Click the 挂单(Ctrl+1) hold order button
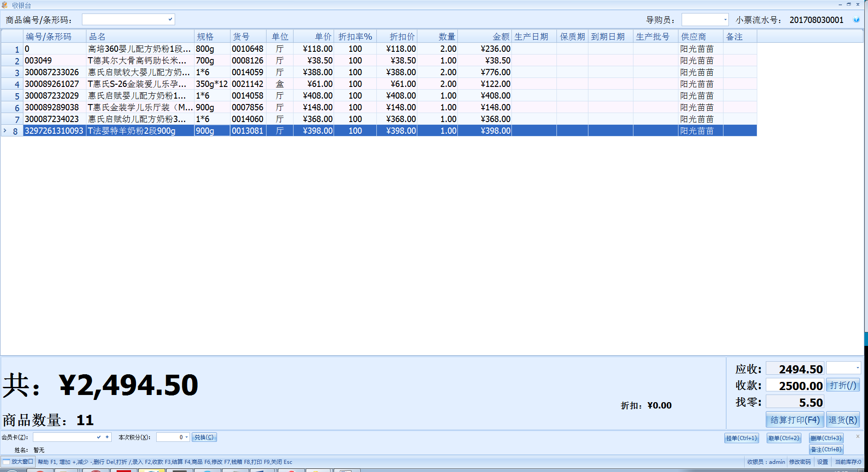 click(x=741, y=438)
